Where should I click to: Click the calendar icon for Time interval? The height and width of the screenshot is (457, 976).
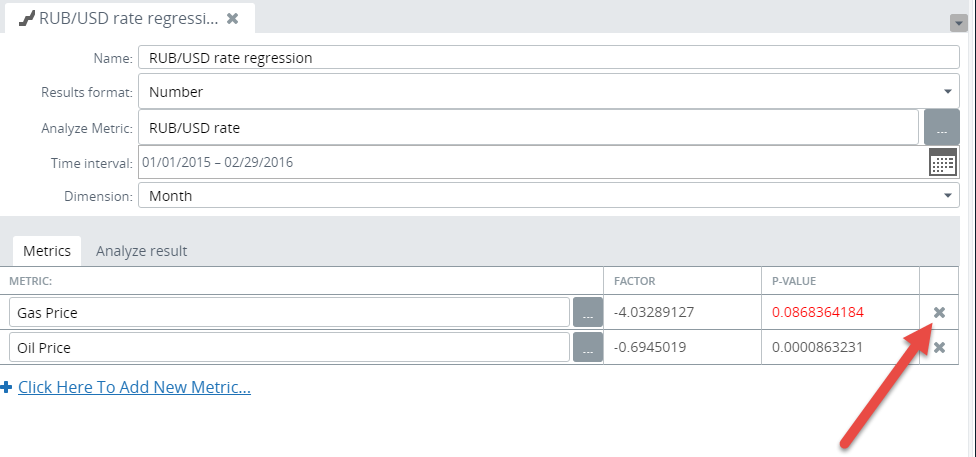(942, 162)
